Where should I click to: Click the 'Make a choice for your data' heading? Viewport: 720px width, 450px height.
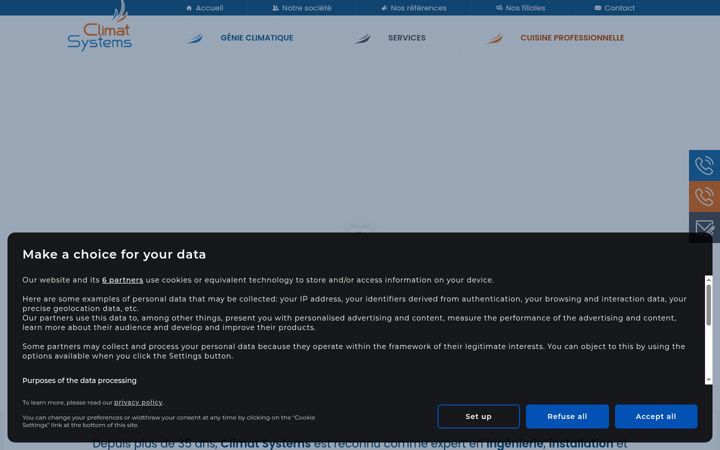114,254
